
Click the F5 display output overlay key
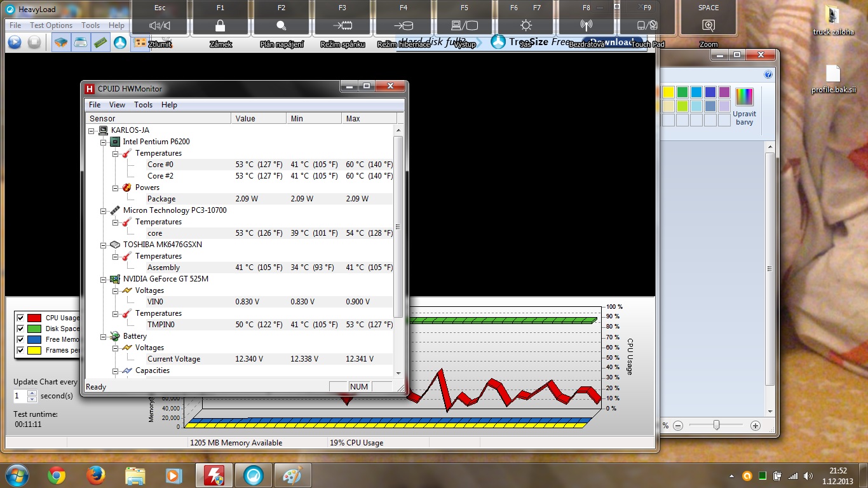(x=465, y=18)
